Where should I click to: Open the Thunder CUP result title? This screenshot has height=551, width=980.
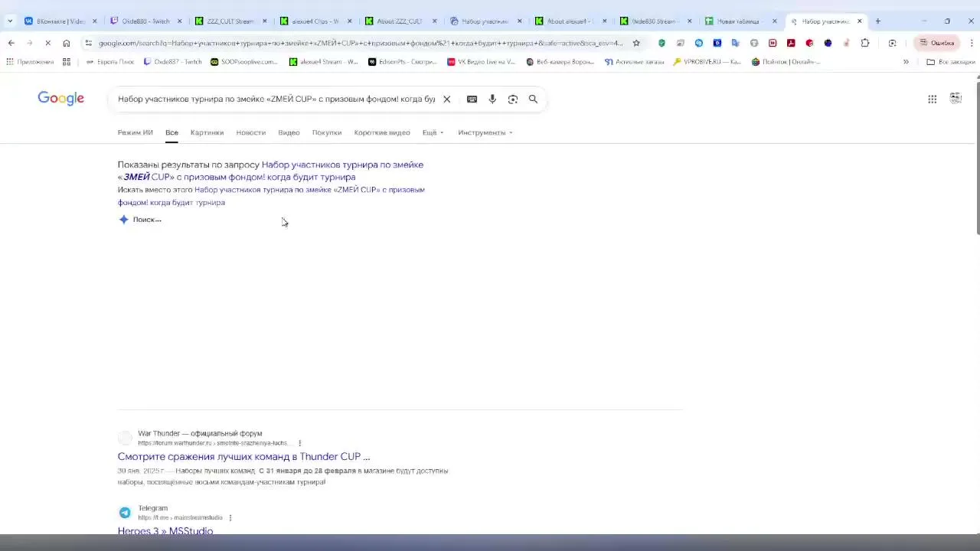pos(243,457)
